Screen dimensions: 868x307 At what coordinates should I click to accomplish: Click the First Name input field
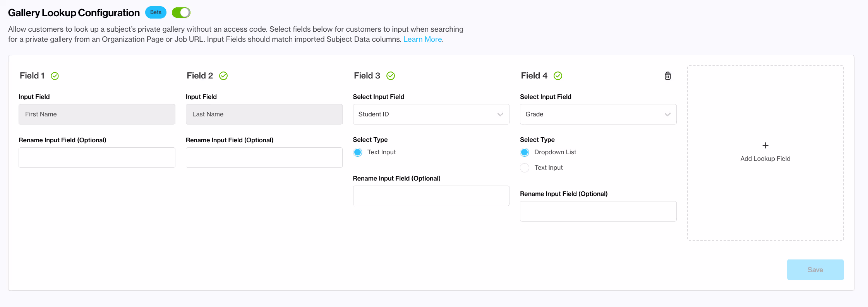coord(97,114)
